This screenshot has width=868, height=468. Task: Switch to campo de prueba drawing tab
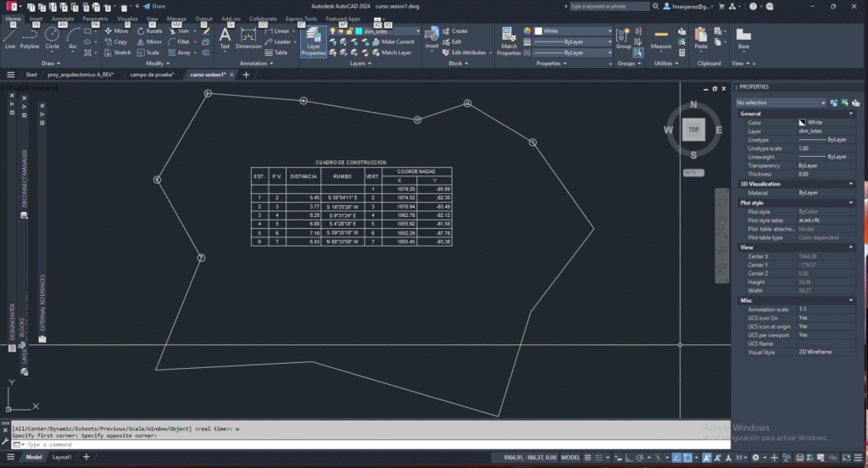pos(152,75)
